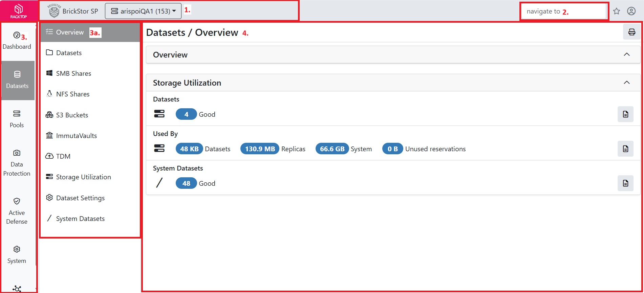Click the favorites star icon
This screenshot has height=293, width=644.
pyautogui.click(x=616, y=11)
